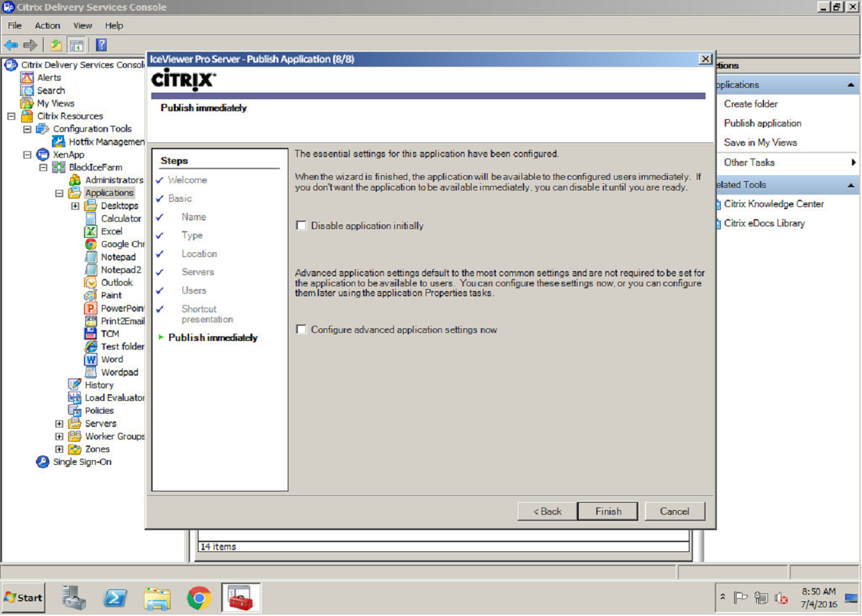Check Configure advanced application settings now
Viewport: 862px width, 616px height.
302,330
